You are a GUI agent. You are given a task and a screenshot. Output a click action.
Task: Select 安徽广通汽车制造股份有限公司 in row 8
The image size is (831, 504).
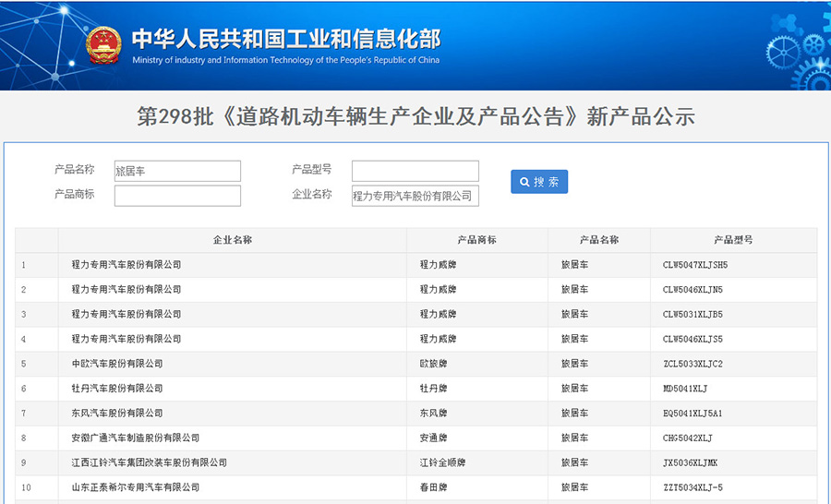pos(136,438)
